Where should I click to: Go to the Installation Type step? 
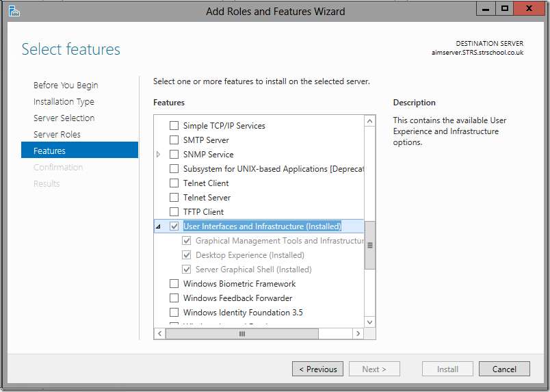point(64,102)
